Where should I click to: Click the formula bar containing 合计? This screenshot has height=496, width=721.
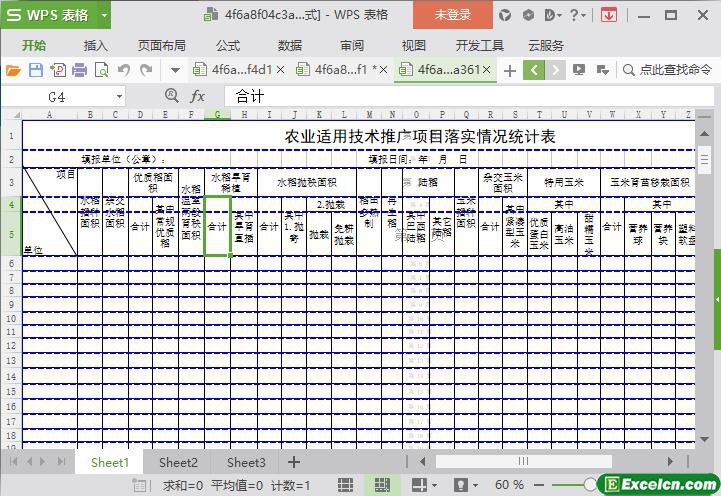point(460,97)
